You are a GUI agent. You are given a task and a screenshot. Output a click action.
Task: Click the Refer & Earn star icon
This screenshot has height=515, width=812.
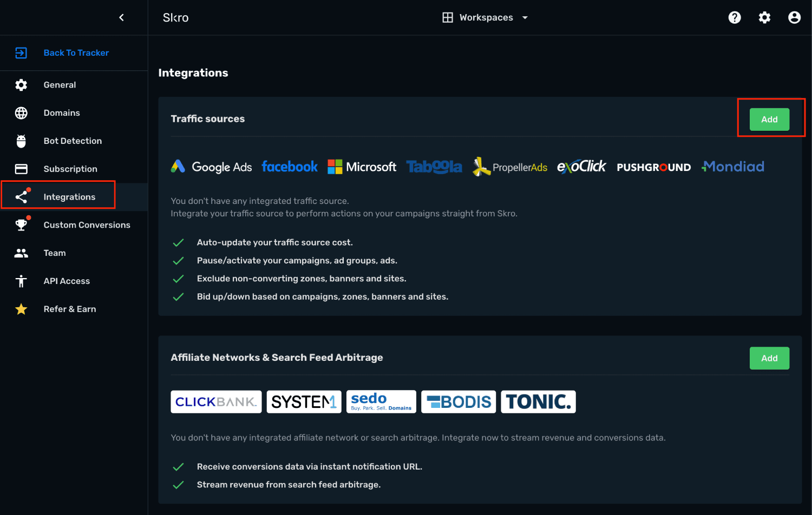tap(21, 309)
